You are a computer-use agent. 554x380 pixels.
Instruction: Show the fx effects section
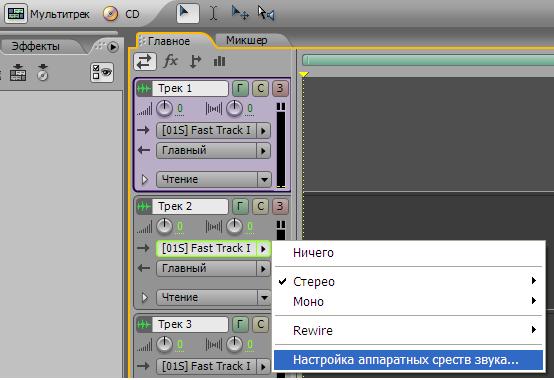[x=170, y=61]
